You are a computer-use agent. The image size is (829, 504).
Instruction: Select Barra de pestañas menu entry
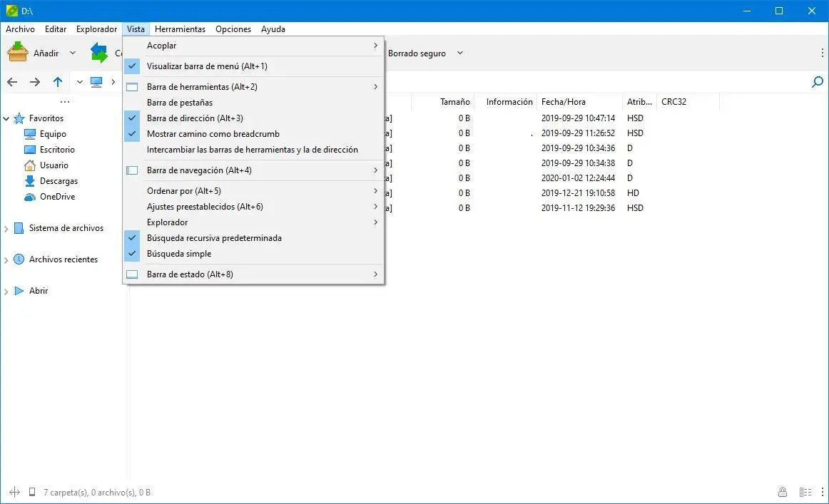tap(253, 103)
